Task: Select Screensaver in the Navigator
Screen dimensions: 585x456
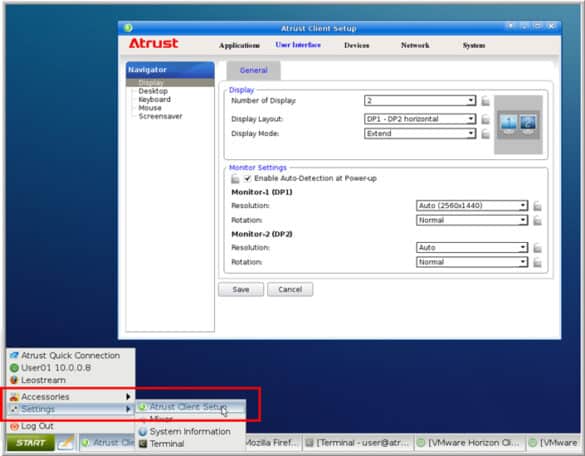Action: pyautogui.click(x=160, y=116)
